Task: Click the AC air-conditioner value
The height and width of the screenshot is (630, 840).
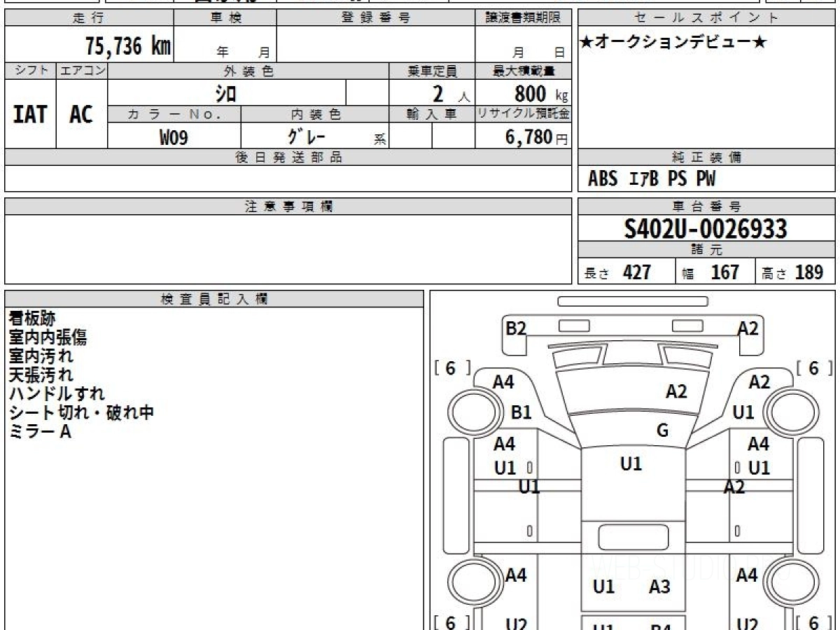Action: coord(81,114)
